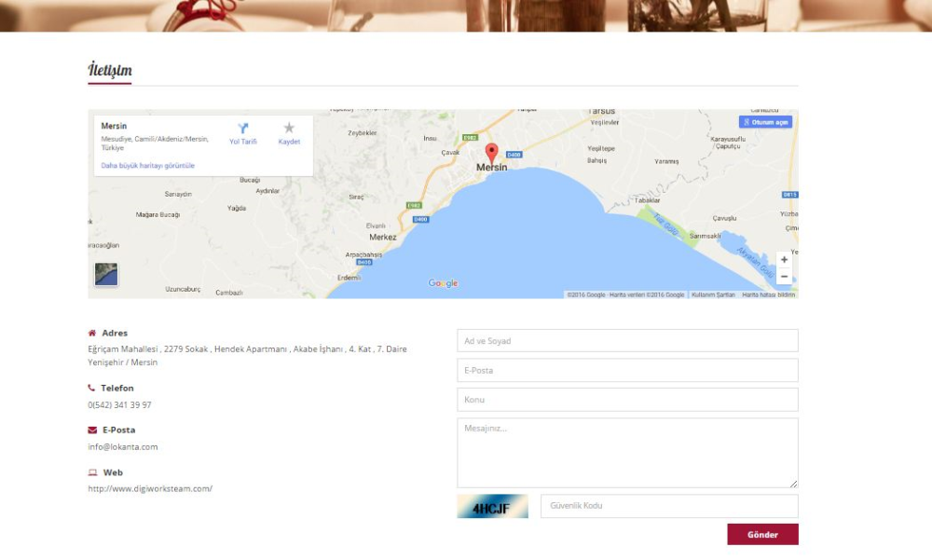Click the phone icon beside Telefon
This screenshot has height=560, width=932.
pos(91,388)
